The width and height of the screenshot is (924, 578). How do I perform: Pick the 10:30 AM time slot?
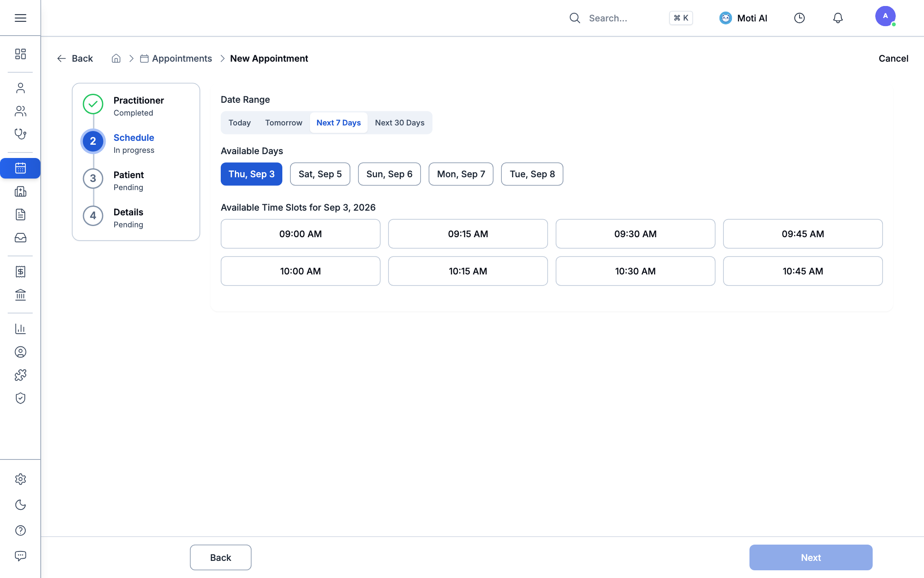tap(635, 271)
